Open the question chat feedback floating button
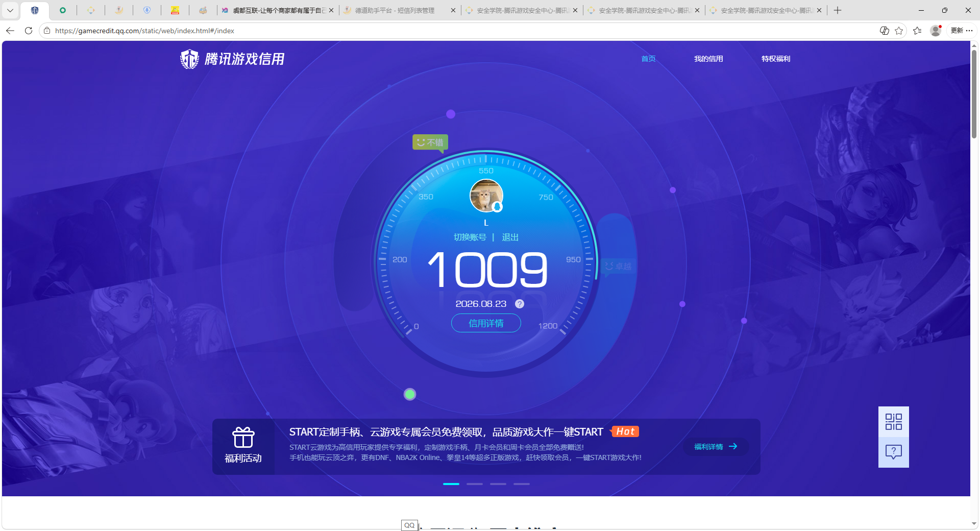This screenshot has width=980, height=531. click(x=894, y=452)
